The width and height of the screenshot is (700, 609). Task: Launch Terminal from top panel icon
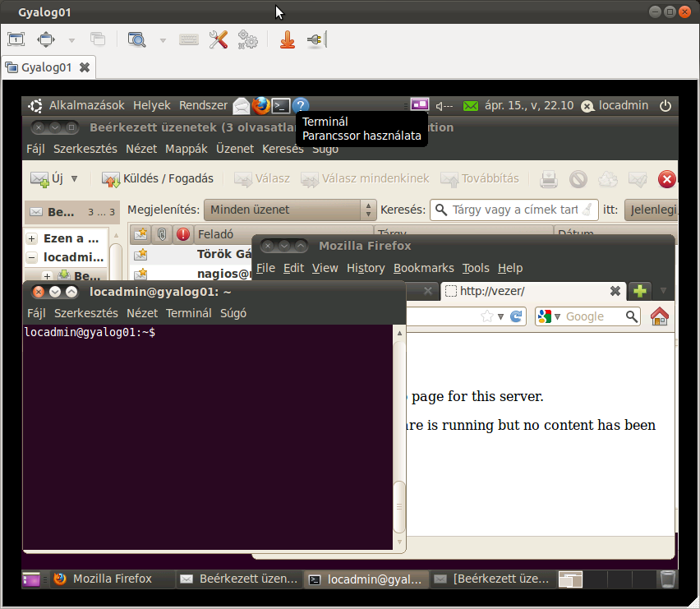click(x=281, y=106)
